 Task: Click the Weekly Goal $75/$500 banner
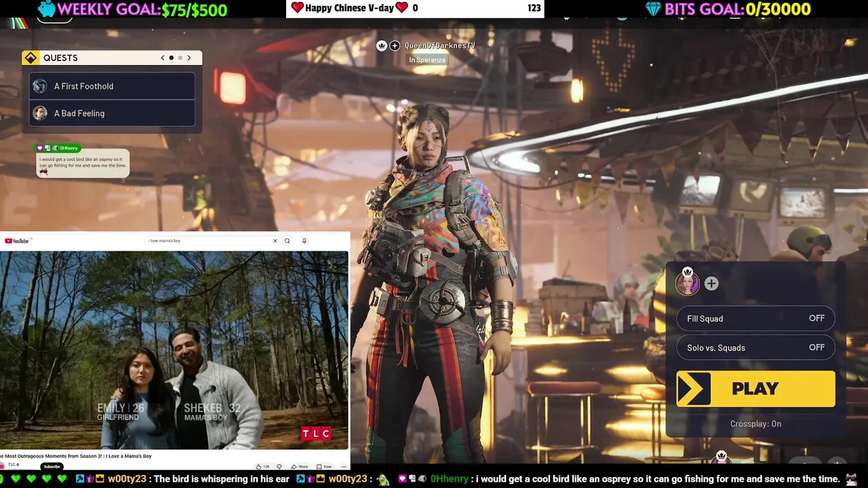pyautogui.click(x=133, y=9)
